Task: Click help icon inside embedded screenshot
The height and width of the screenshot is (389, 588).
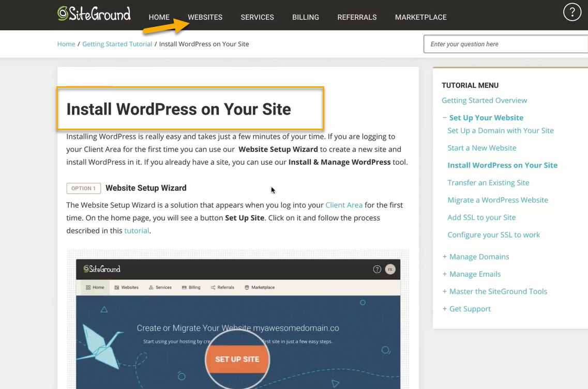Action: click(x=377, y=269)
